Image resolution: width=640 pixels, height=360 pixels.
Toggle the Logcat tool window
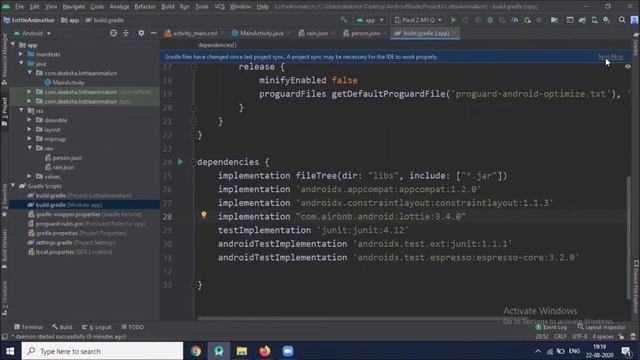[97, 327]
